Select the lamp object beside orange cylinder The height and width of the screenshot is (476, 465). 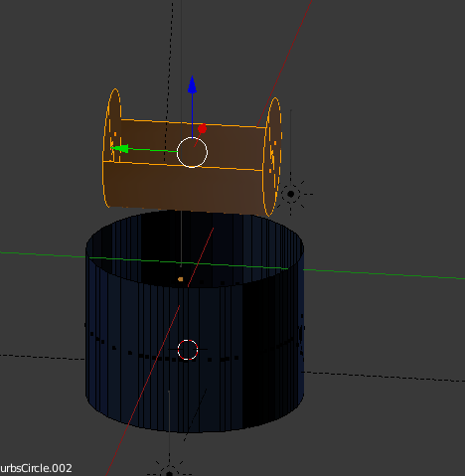(x=291, y=194)
